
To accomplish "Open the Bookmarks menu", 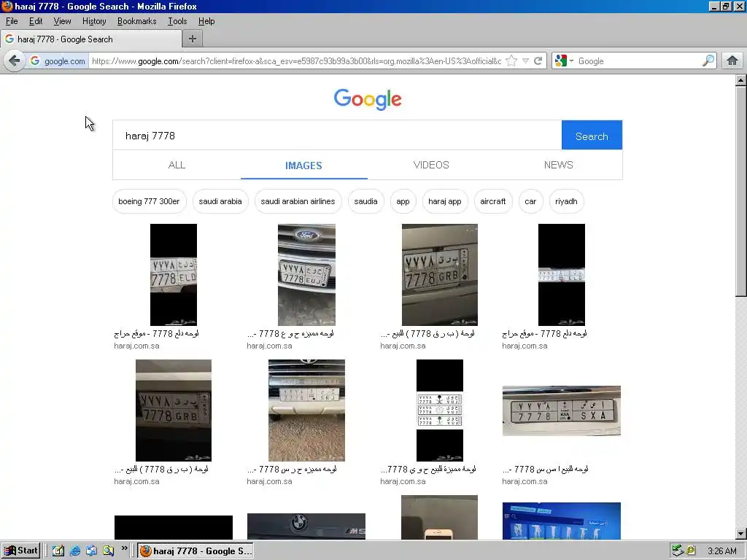I will coord(136,21).
